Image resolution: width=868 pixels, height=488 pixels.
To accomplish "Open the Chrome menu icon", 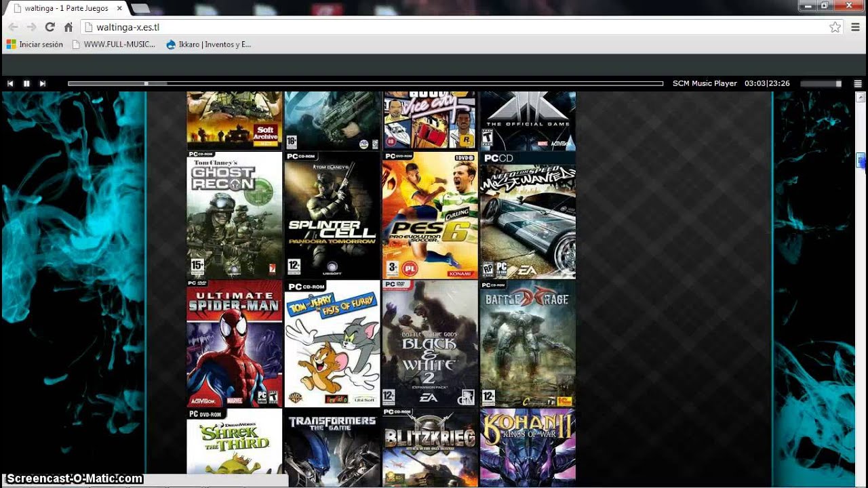I will click(855, 27).
